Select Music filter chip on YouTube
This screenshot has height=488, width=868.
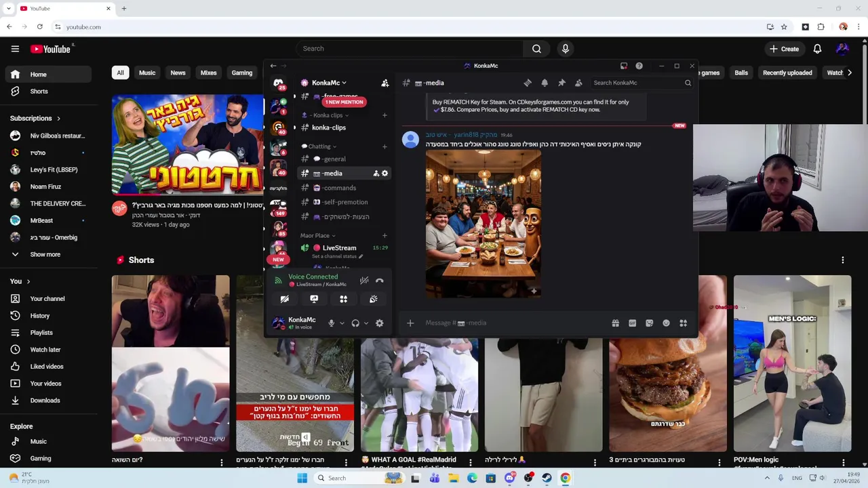147,73
